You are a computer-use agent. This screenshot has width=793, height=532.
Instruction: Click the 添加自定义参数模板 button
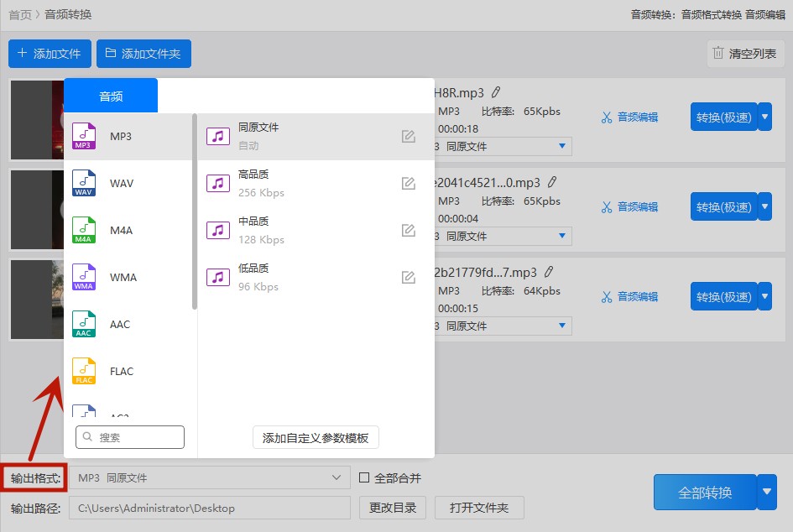(316, 438)
